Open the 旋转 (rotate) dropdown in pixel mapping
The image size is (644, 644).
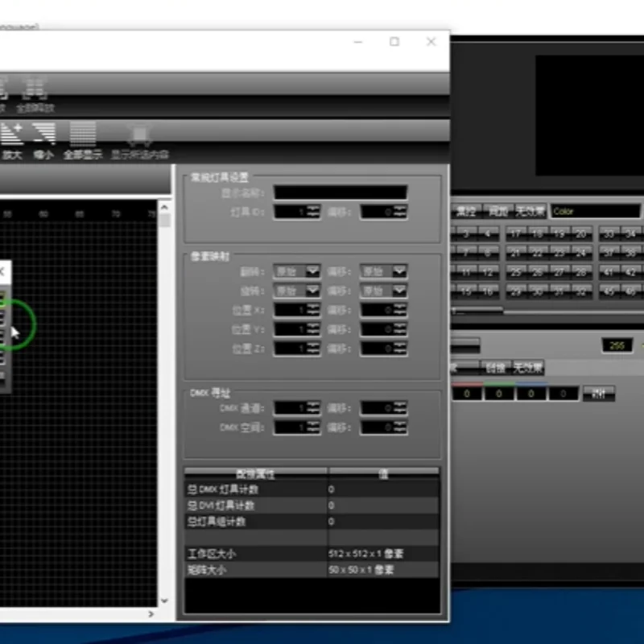coord(297,291)
